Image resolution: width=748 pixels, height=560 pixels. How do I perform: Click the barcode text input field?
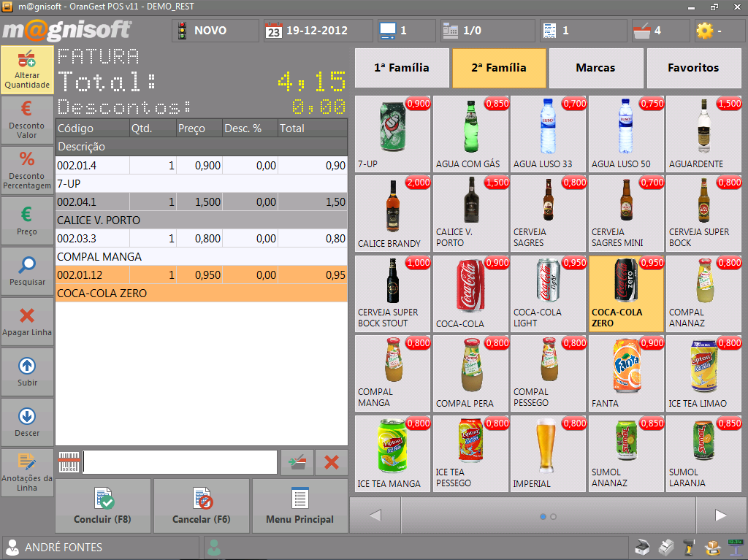click(180, 462)
